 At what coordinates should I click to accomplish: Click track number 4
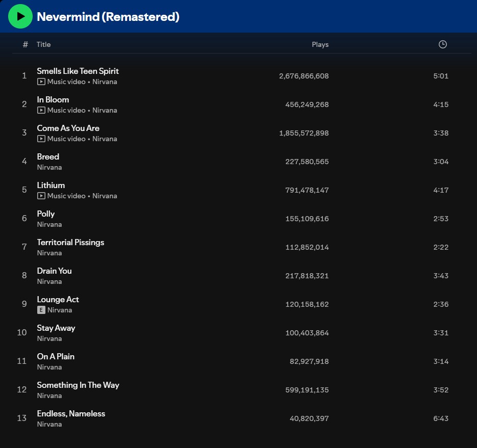coord(24,162)
